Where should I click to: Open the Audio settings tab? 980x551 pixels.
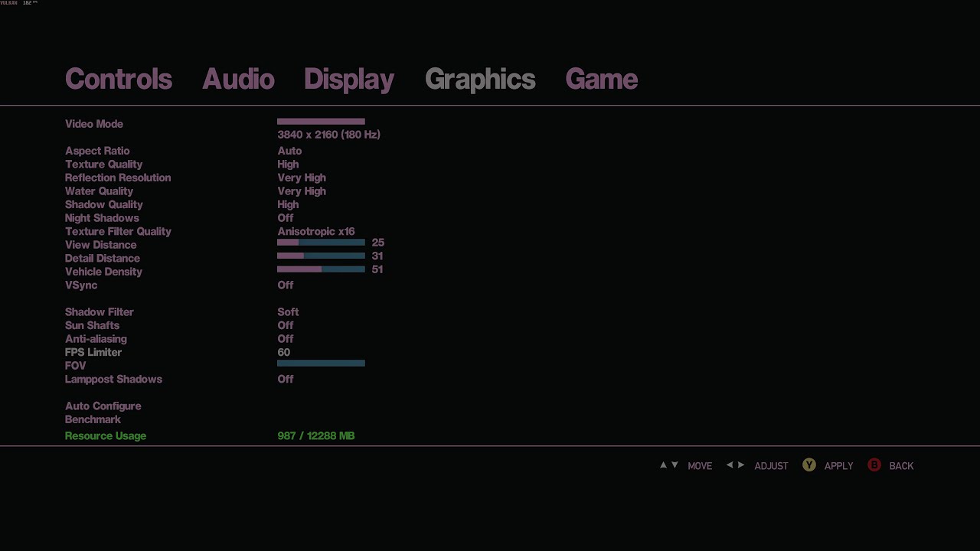click(x=238, y=79)
